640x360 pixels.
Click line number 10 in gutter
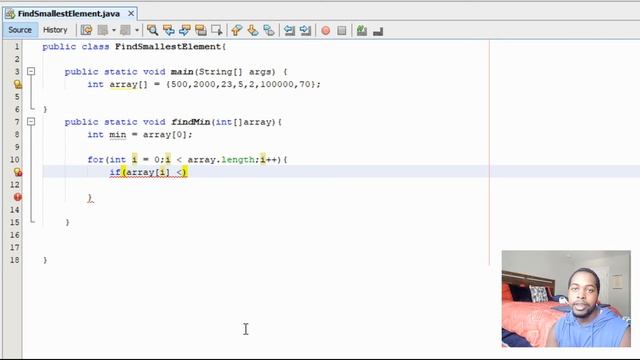coord(15,160)
